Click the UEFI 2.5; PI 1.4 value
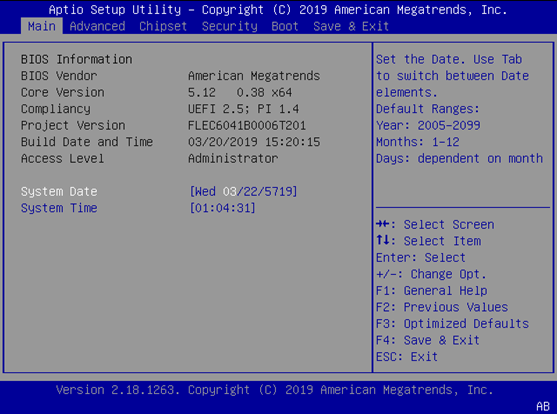The height and width of the screenshot is (414, 557). coord(243,109)
